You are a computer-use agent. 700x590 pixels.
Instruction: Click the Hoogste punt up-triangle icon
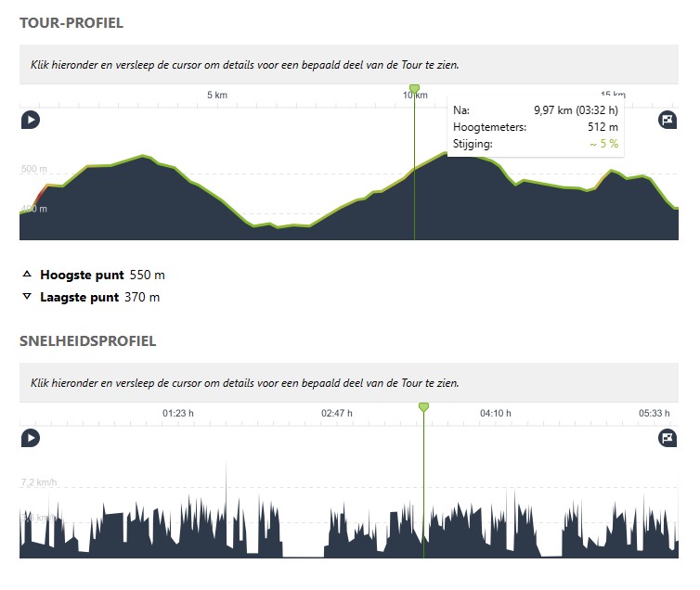27,275
